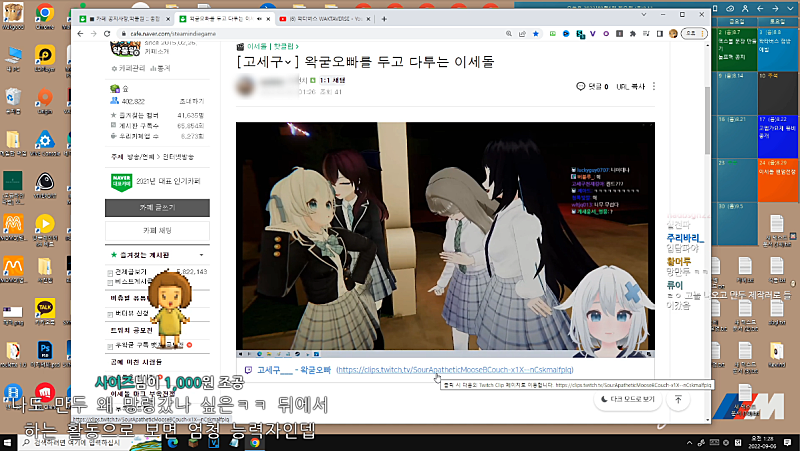
Task: Open Chrome's zoom magnifier icon in the address bar
Action: 509,34
